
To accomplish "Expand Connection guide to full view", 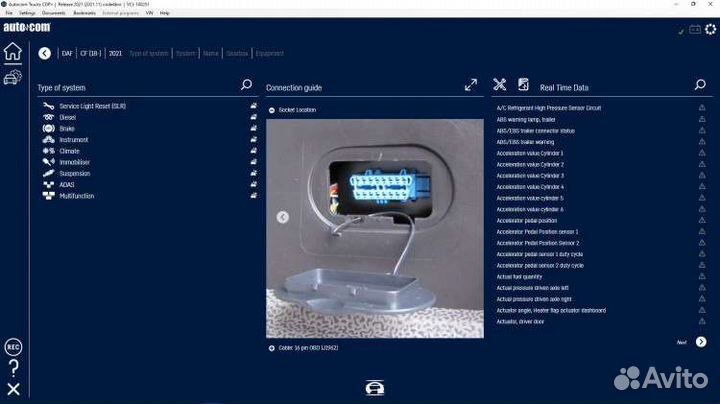I will pyautogui.click(x=471, y=85).
